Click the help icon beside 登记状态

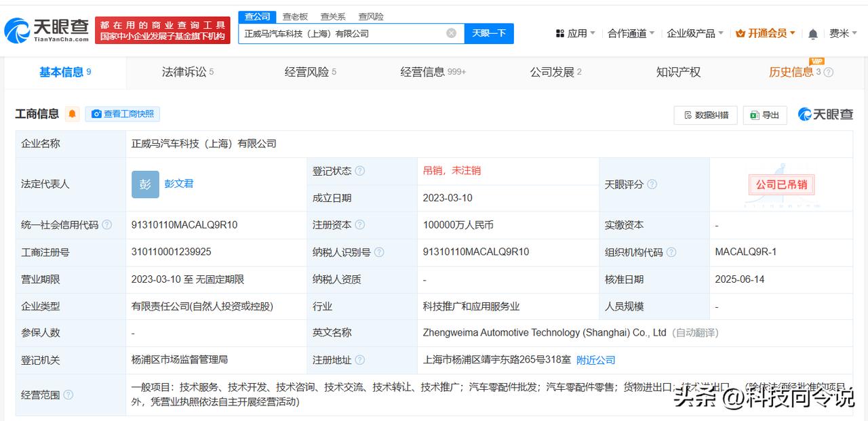(x=360, y=171)
